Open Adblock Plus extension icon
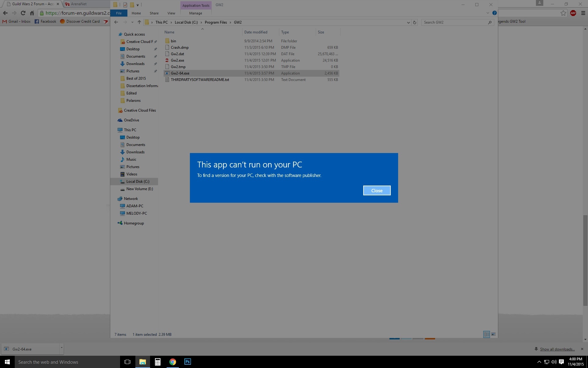Screen dimensions: 588x368 [573, 13]
